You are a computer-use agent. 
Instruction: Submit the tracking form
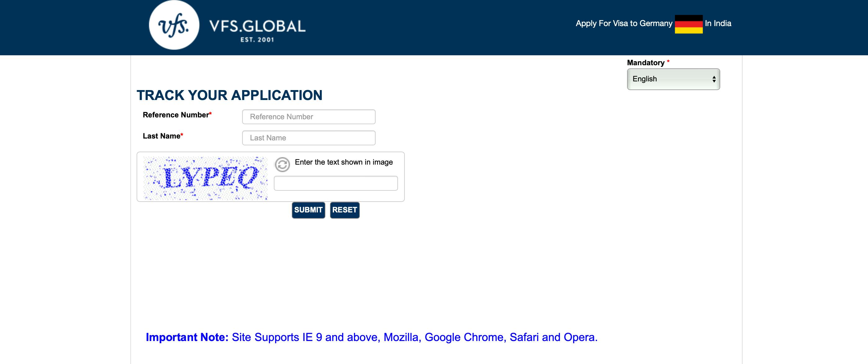[308, 210]
